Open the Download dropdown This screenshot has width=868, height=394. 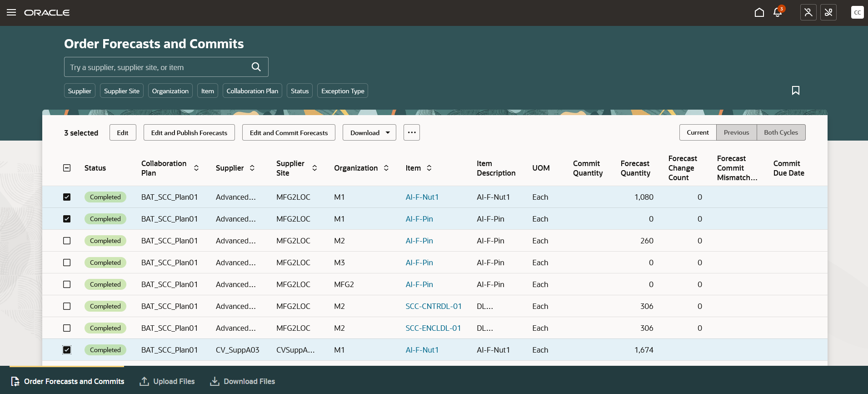pos(369,132)
